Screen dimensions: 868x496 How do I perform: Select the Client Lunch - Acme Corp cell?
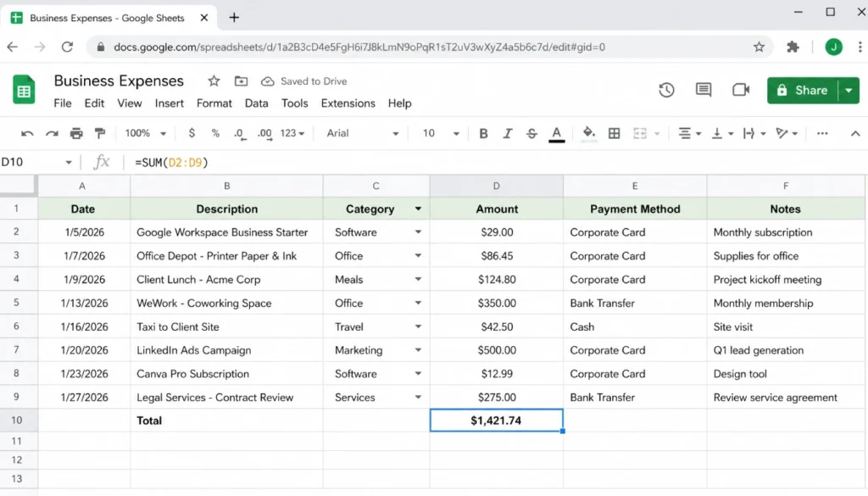point(226,280)
